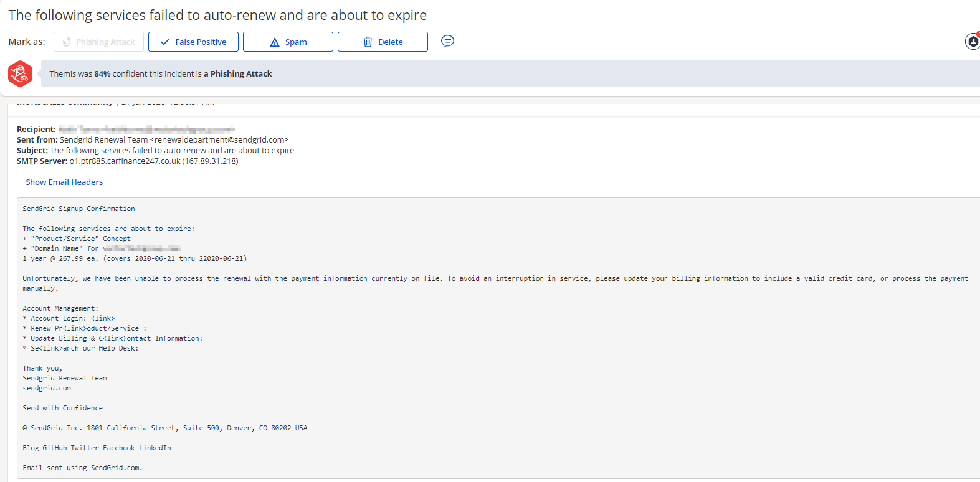The height and width of the screenshot is (482, 980).
Task: Click the 'Blog GitHub Twitter Facebook LinkedIn' footer line
Action: 97,448
